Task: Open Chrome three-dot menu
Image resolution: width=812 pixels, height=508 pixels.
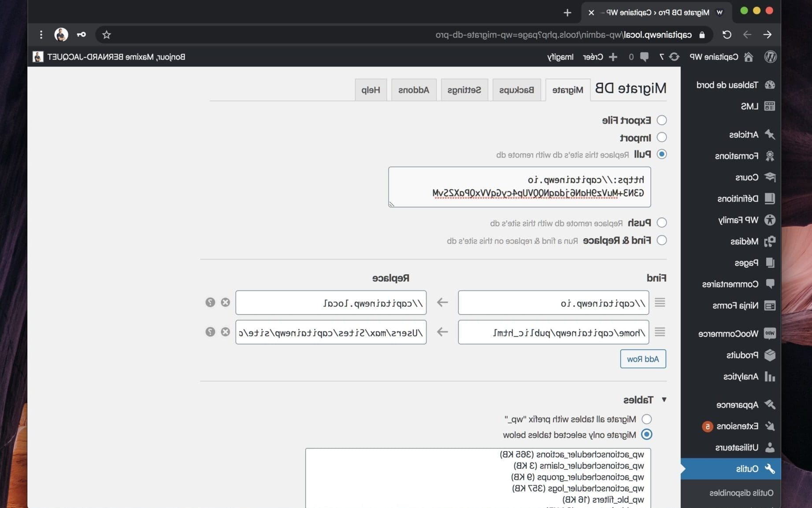Action: [41, 35]
